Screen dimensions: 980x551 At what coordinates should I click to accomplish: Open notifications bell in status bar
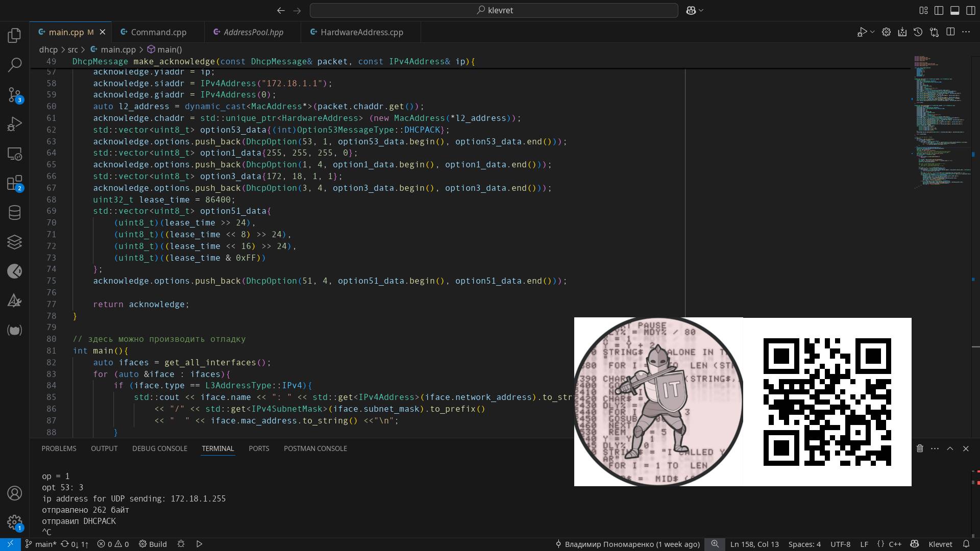(x=966, y=544)
